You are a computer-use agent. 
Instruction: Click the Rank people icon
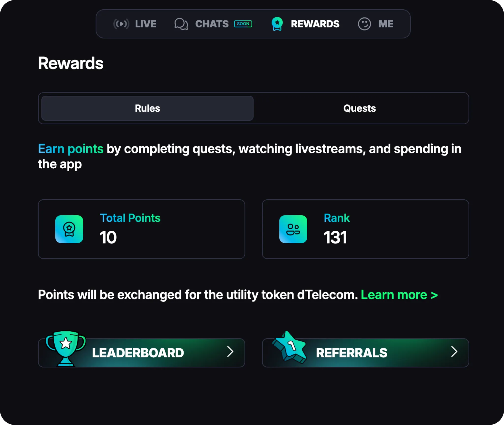click(x=293, y=229)
